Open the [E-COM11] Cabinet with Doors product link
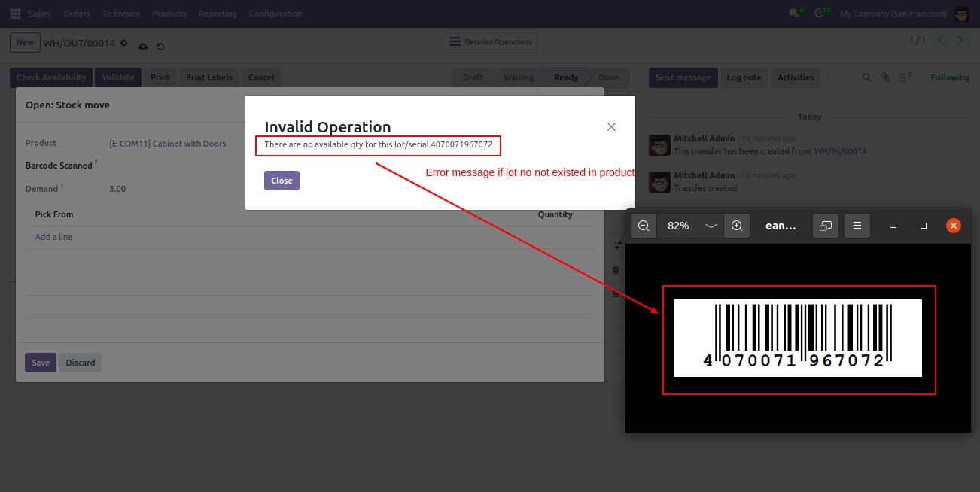The image size is (980, 492). 168,144
